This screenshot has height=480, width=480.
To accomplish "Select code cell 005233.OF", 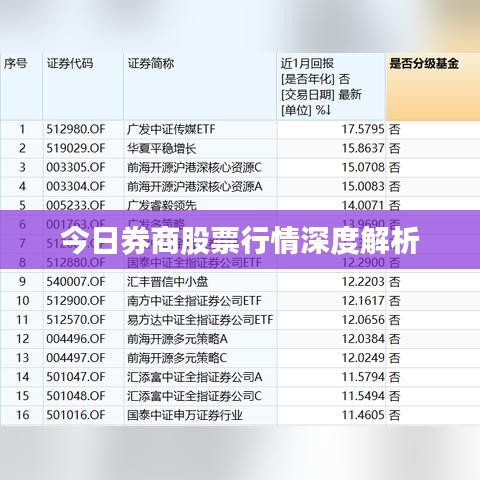I will (76, 205).
